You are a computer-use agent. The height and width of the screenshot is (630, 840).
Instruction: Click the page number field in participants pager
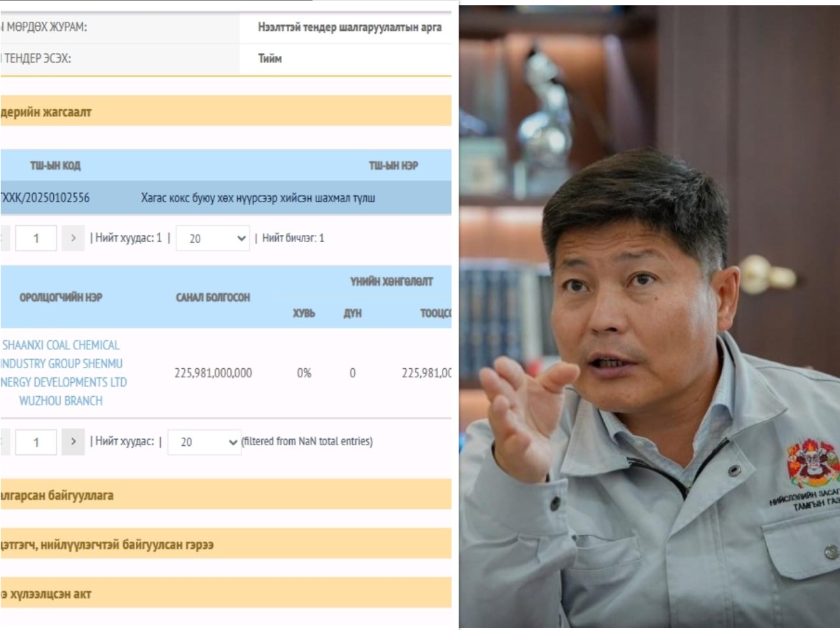[x=36, y=442]
